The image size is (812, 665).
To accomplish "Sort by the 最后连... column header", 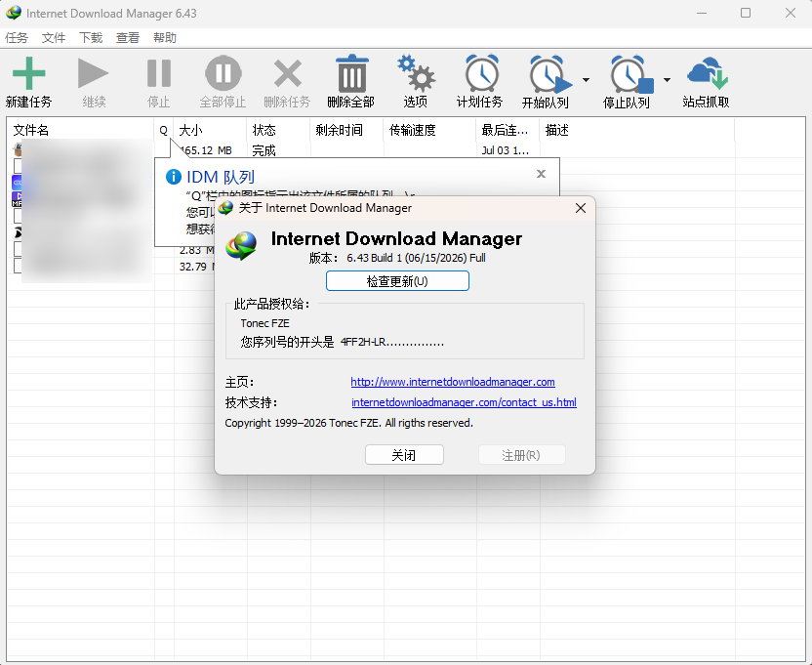I will pos(508,130).
